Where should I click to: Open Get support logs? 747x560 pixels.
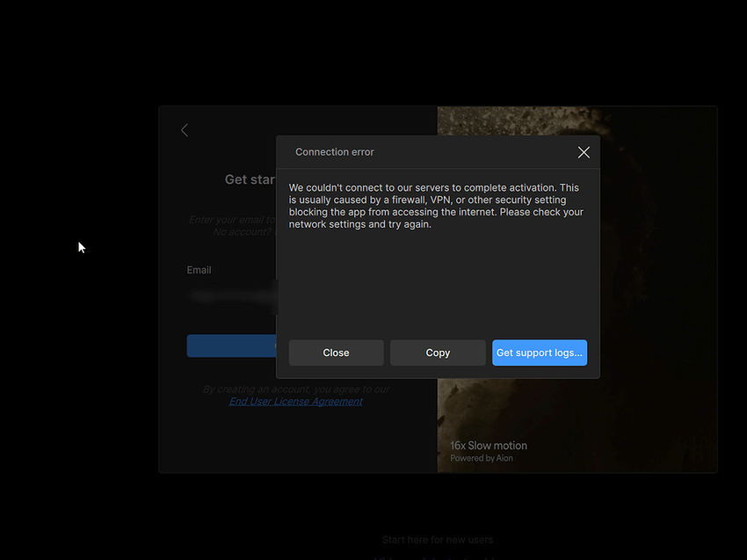pyautogui.click(x=539, y=353)
